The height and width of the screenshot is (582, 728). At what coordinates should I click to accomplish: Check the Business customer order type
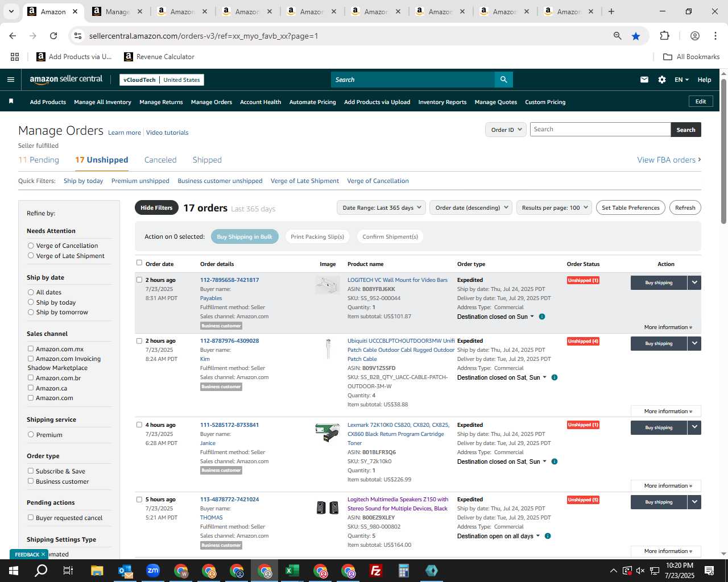[x=31, y=481]
